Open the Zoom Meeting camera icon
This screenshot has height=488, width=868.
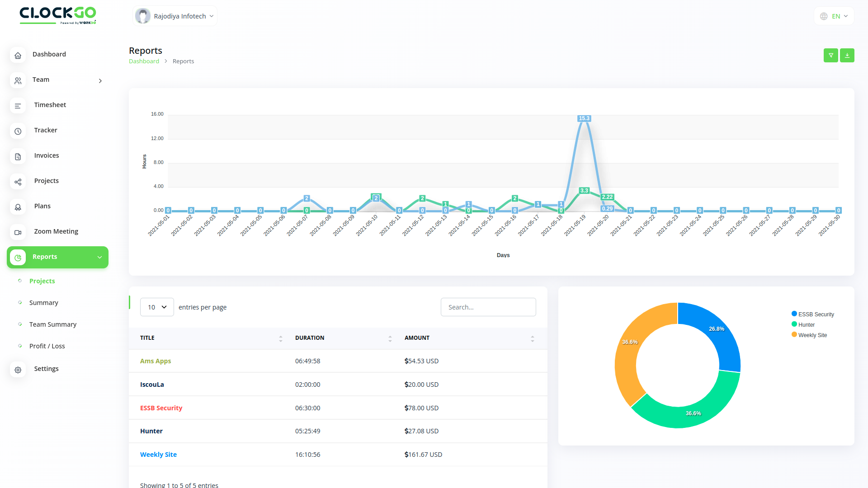point(18,232)
